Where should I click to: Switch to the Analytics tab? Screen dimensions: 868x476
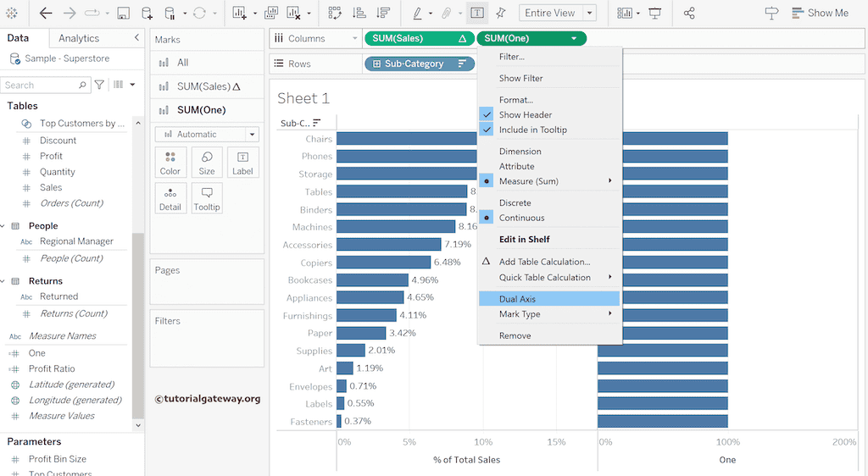[x=79, y=38]
